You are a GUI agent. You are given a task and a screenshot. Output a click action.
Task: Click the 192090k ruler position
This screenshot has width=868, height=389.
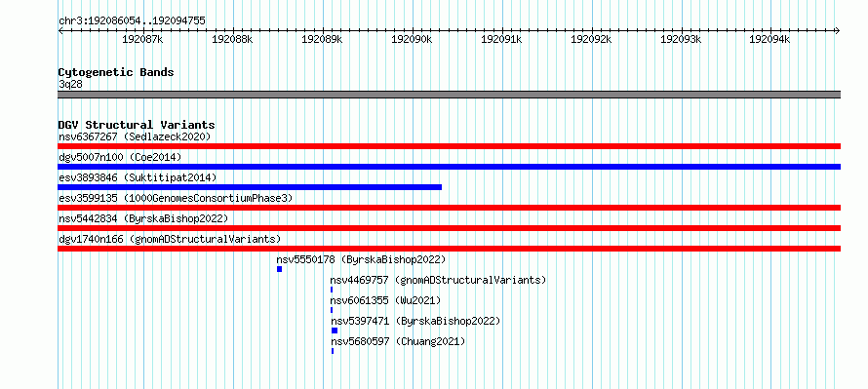[413, 39]
